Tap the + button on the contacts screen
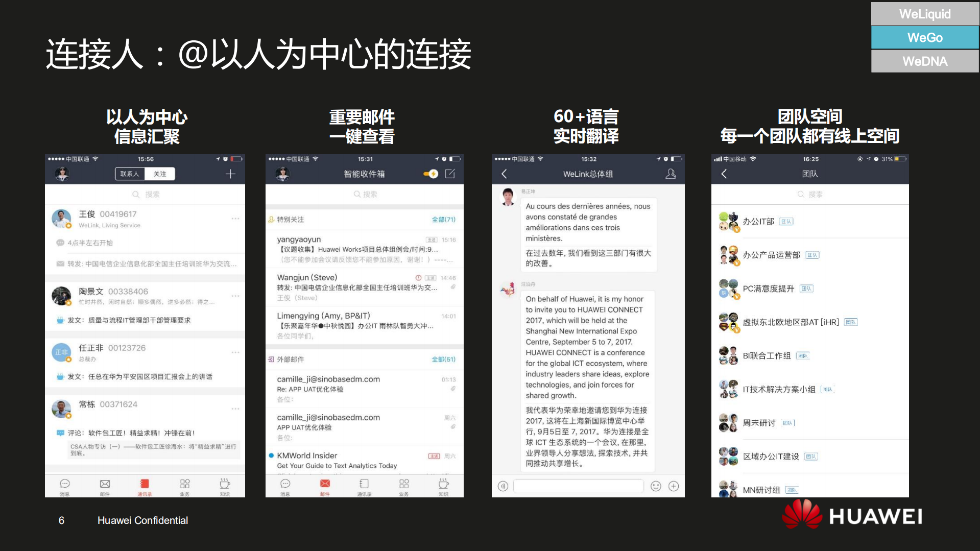Image resolution: width=980 pixels, height=551 pixels. click(231, 174)
